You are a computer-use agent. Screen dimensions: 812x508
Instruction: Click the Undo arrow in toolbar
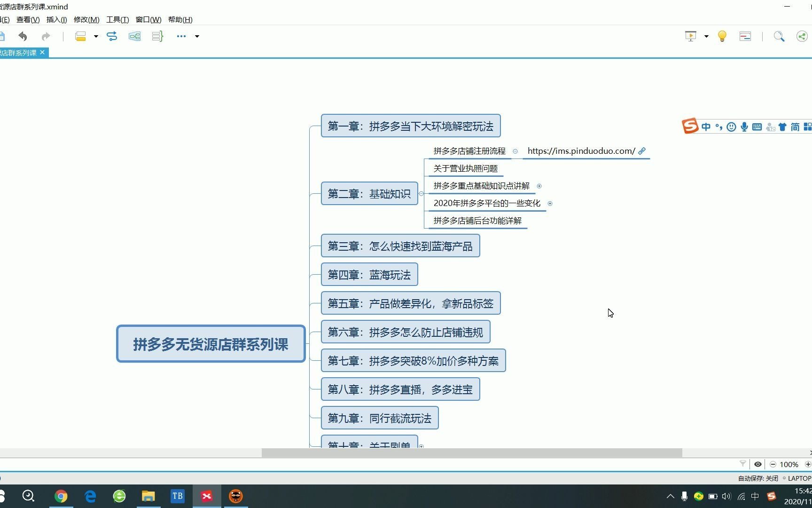[x=23, y=36]
